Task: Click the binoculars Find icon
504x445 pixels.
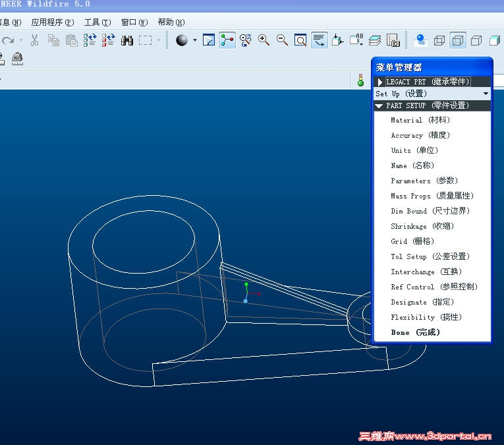Action: (127, 40)
